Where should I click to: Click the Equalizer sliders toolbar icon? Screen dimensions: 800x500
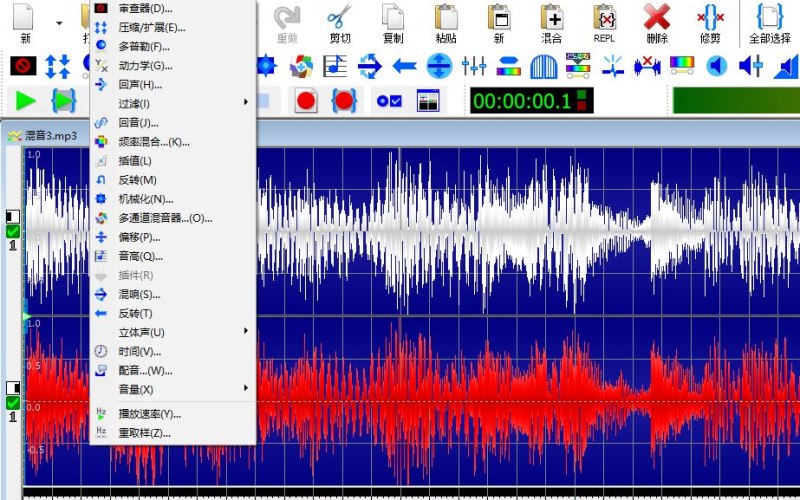pyautogui.click(x=474, y=66)
